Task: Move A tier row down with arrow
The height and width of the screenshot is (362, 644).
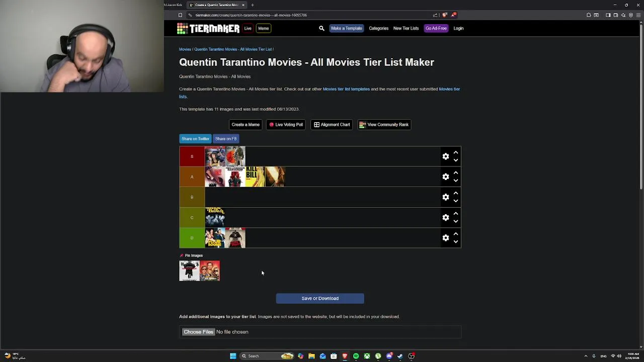Action: point(456,181)
